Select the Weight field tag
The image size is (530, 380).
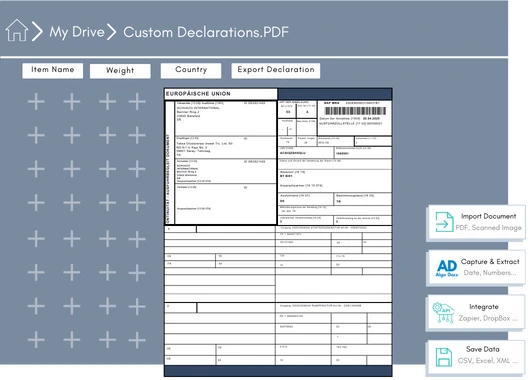point(120,71)
